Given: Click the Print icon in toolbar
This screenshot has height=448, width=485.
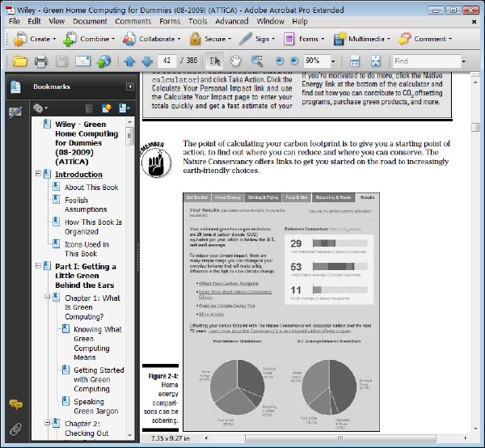Looking at the screenshot, I should (x=41, y=61).
